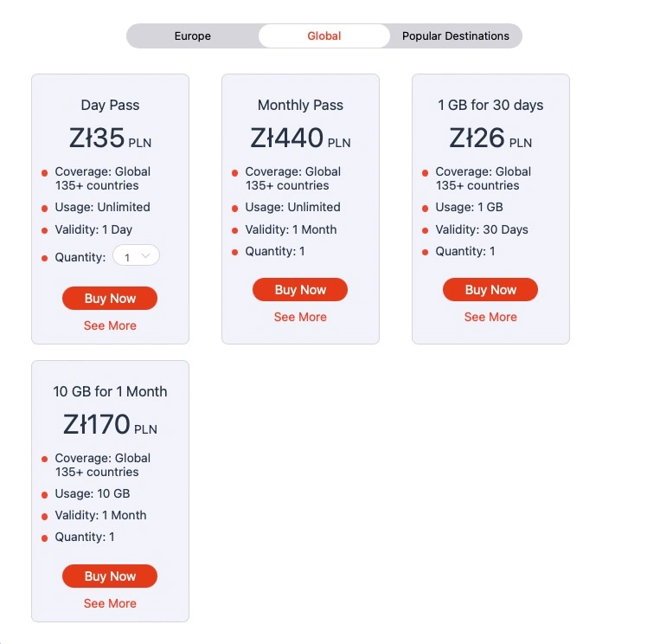This screenshot has width=647, height=644.
Task: Click the Zł26 PLN price
Action: coord(490,138)
